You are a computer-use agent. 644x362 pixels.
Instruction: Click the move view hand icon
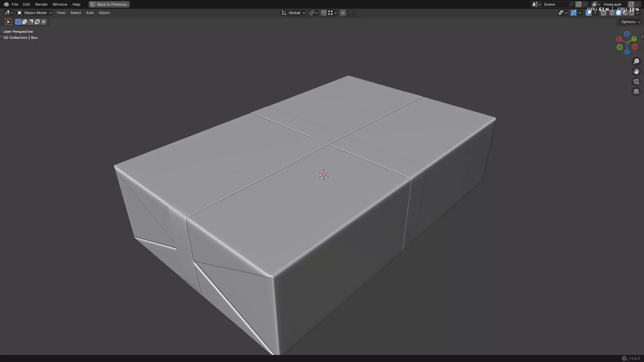click(x=636, y=71)
